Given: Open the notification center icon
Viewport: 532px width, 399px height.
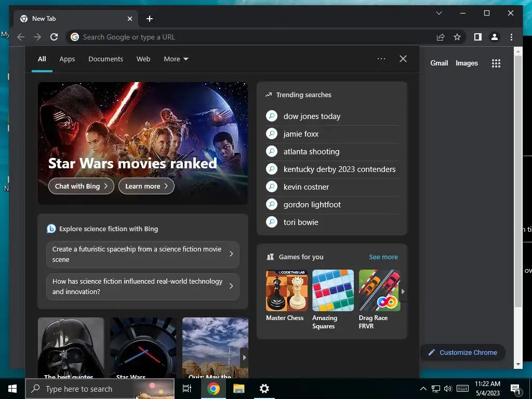Looking at the screenshot, I should click(x=515, y=389).
